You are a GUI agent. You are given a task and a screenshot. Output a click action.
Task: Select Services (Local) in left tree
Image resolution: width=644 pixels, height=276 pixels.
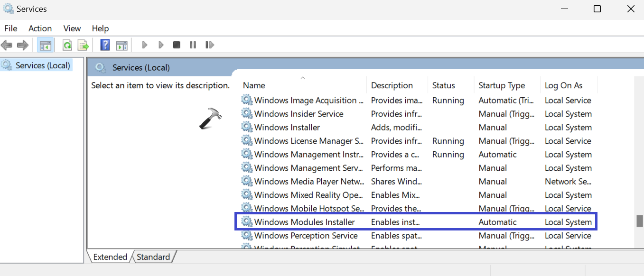coord(43,65)
